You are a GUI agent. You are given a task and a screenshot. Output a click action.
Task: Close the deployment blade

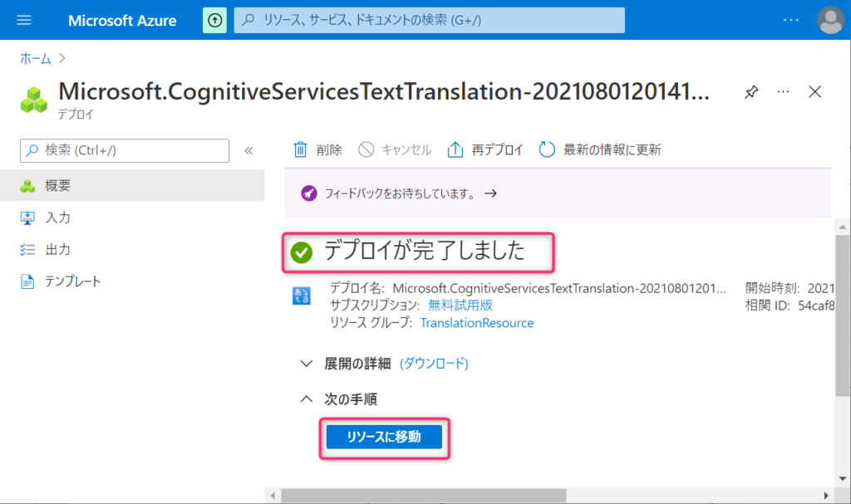[x=814, y=91]
